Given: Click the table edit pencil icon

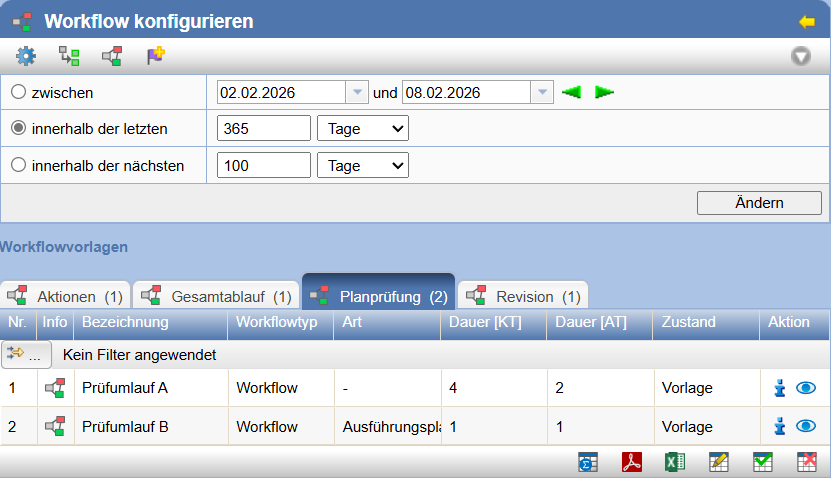Looking at the screenshot, I should (718, 462).
